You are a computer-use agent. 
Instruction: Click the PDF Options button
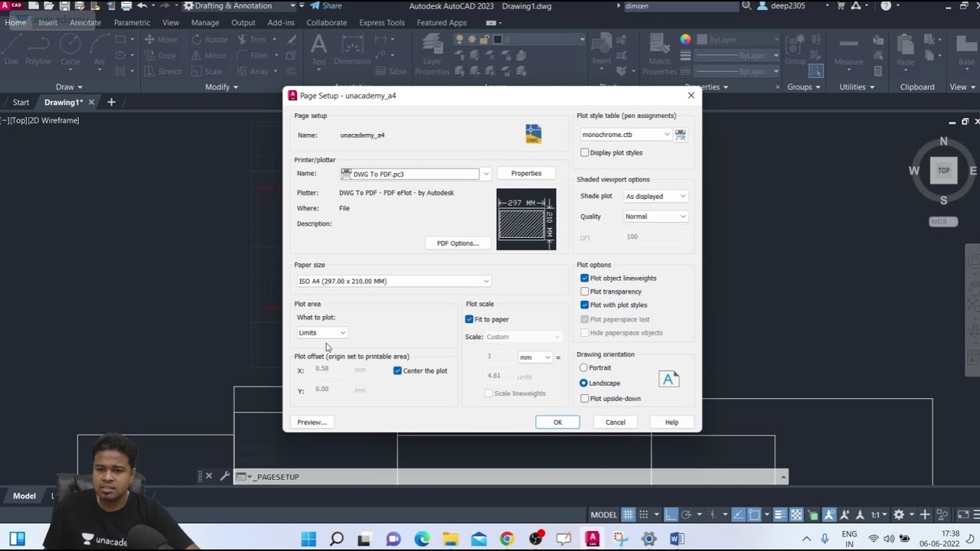pos(458,243)
